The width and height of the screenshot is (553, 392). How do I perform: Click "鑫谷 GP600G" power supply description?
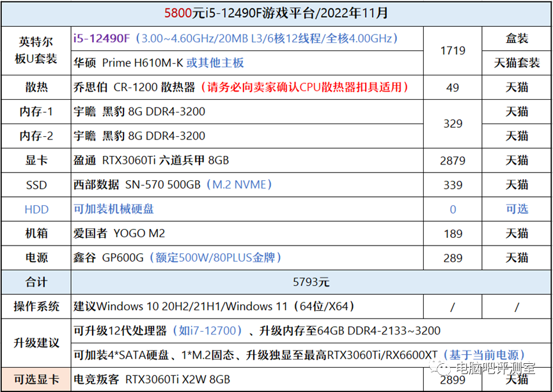[x=178, y=258]
